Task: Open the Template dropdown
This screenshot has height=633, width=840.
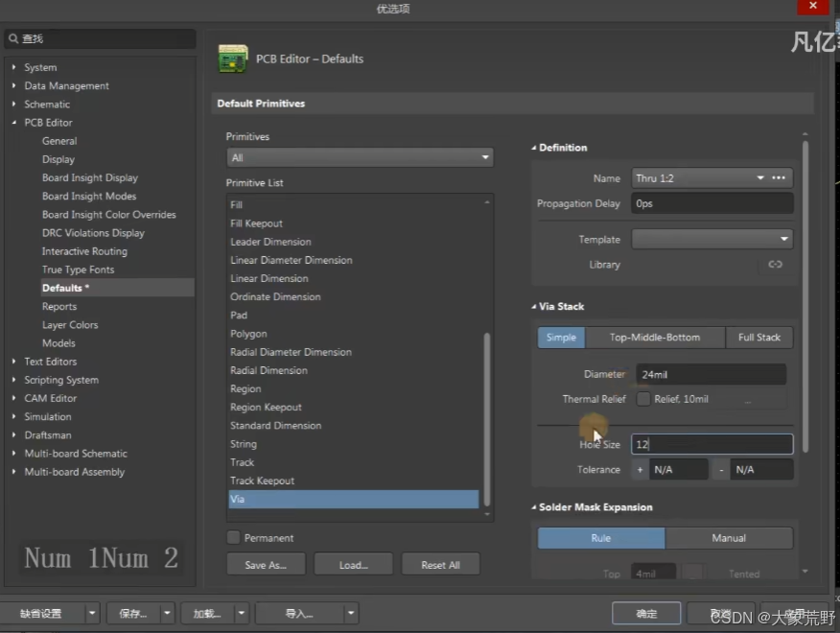Action: click(712, 239)
